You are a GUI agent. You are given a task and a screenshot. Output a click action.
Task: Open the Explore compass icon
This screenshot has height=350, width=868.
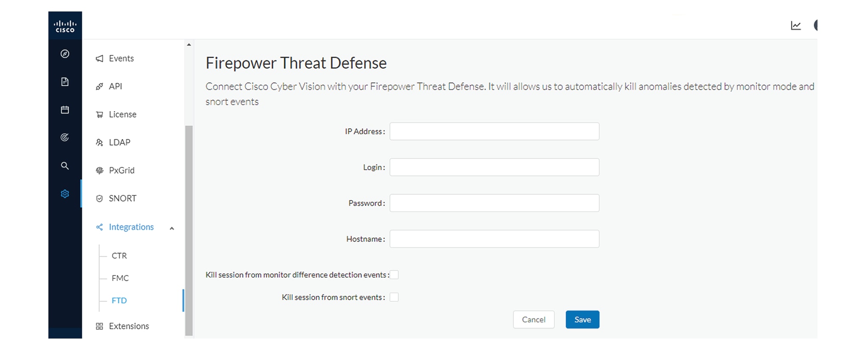point(65,54)
